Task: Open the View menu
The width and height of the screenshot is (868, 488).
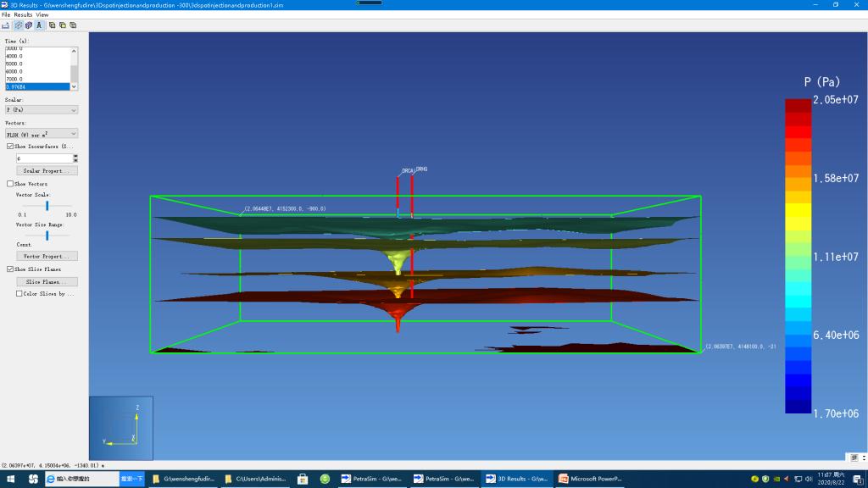Action: click(x=42, y=14)
